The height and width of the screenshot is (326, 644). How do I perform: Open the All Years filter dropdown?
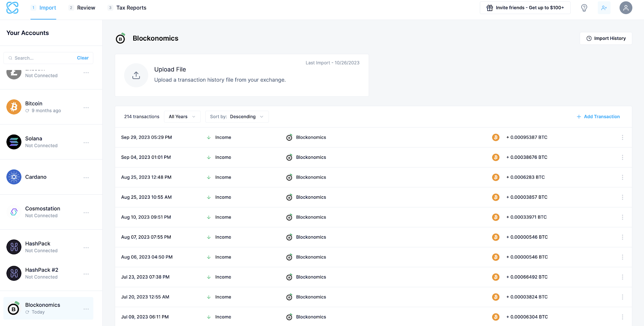tap(182, 117)
